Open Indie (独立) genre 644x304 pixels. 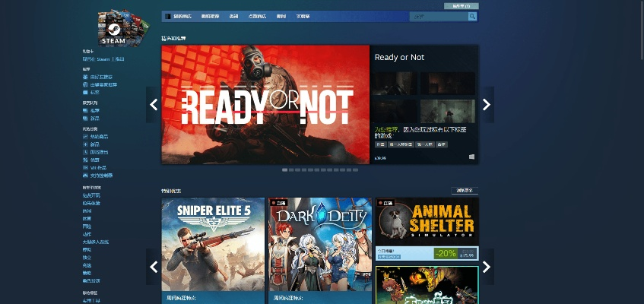coord(87,258)
